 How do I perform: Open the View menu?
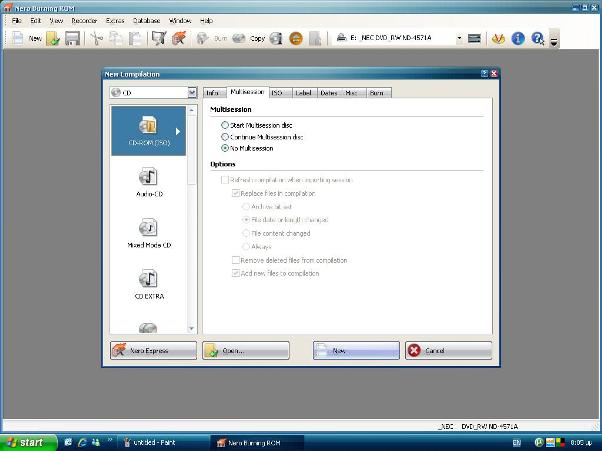[x=56, y=20]
